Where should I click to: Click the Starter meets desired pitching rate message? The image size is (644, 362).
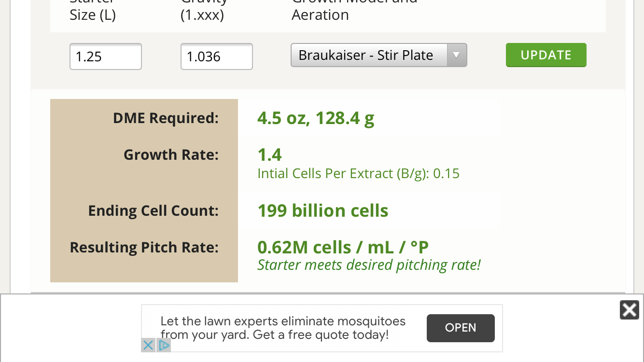coord(369,265)
